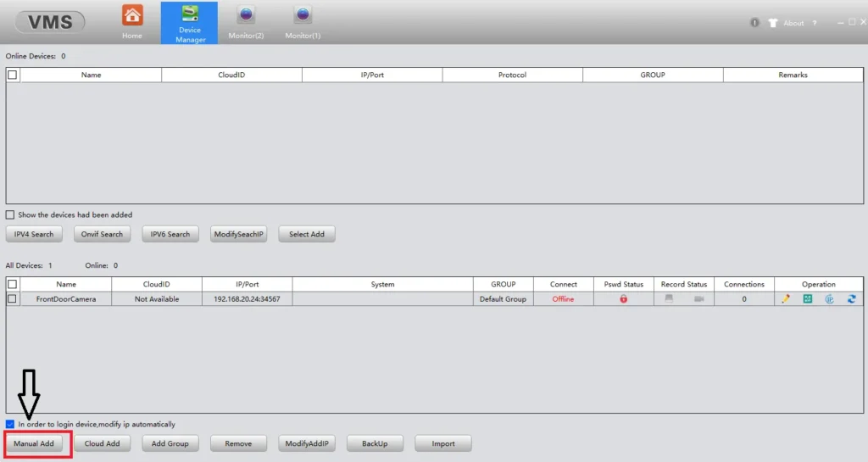Edit FrontDoorCamera with the pencil icon
The image size is (868, 462).
point(786,298)
